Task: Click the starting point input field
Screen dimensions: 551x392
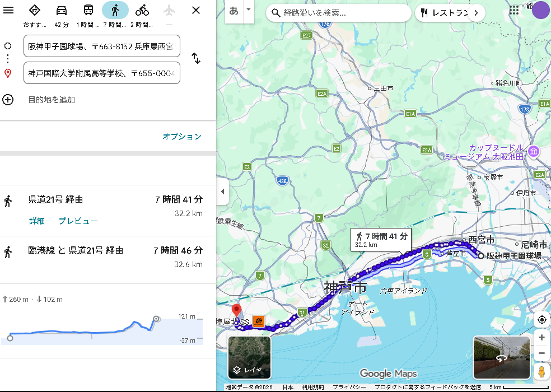Action: point(101,46)
